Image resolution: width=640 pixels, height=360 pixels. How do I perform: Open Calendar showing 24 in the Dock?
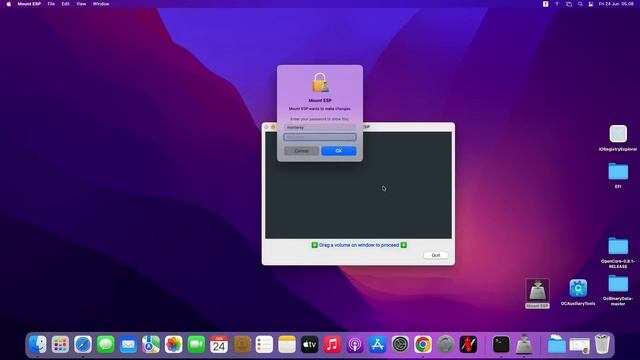coord(219,344)
